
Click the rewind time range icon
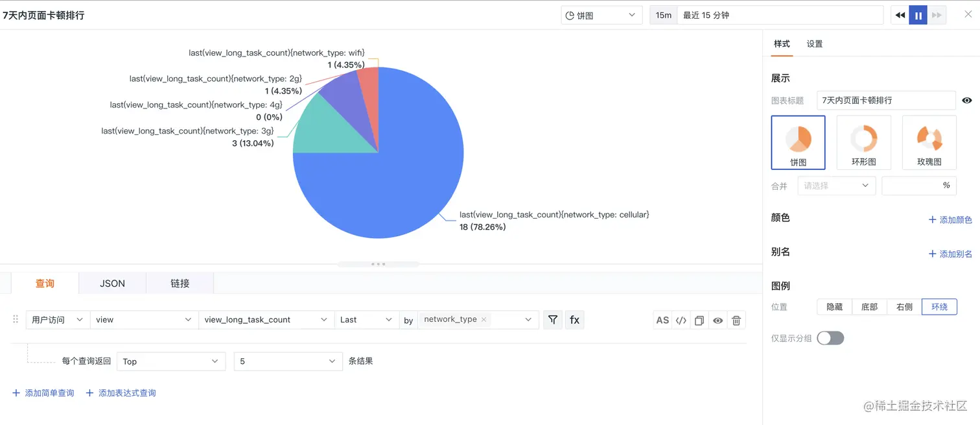click(900, 15)
